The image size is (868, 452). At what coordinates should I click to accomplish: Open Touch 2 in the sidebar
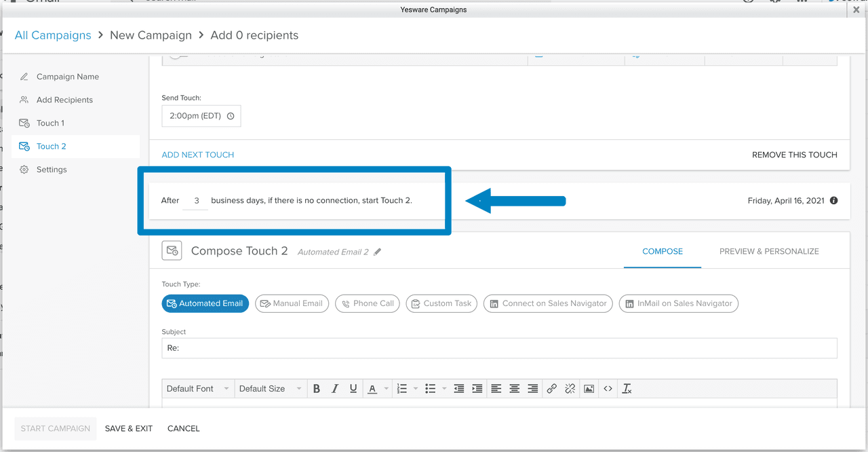point(75,147)
